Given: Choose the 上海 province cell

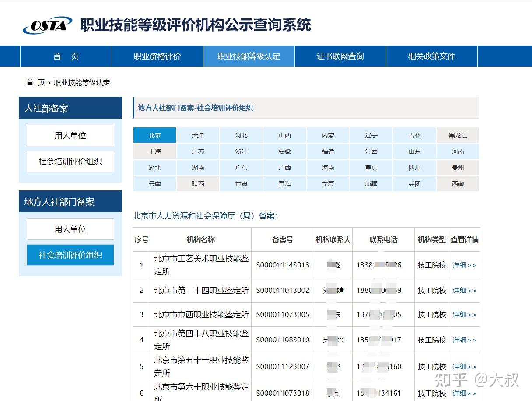Looking at the screenshot, I should coord(154,151).
